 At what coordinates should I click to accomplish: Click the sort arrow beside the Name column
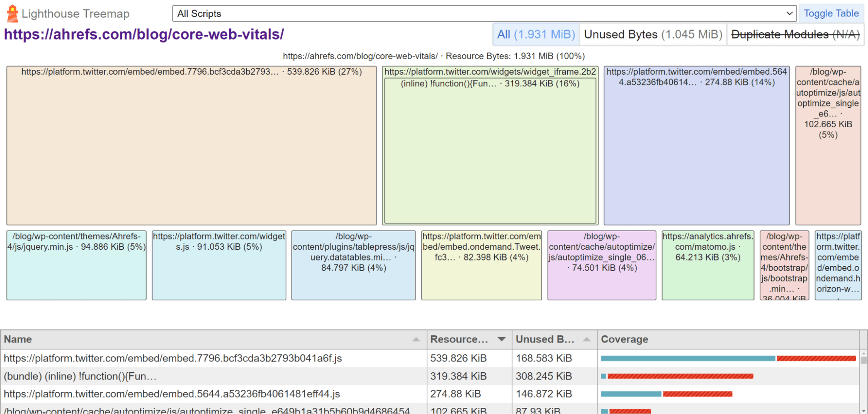(x=416, y=339)
